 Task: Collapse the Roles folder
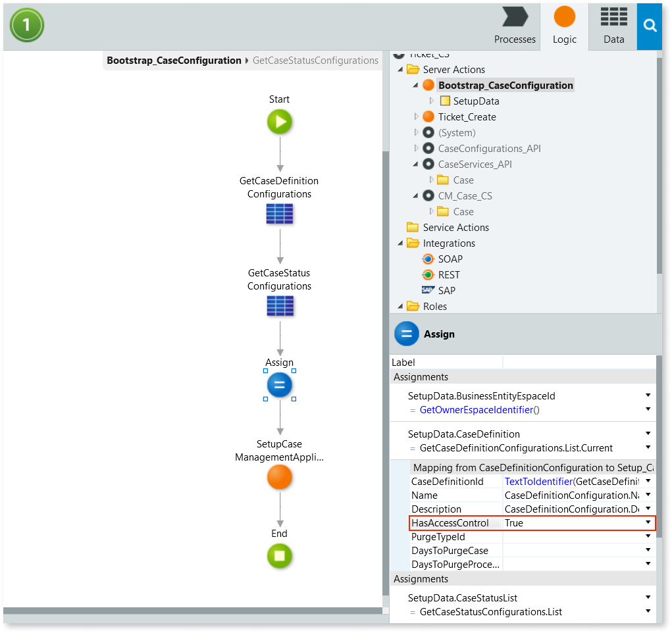click(400, 307)
